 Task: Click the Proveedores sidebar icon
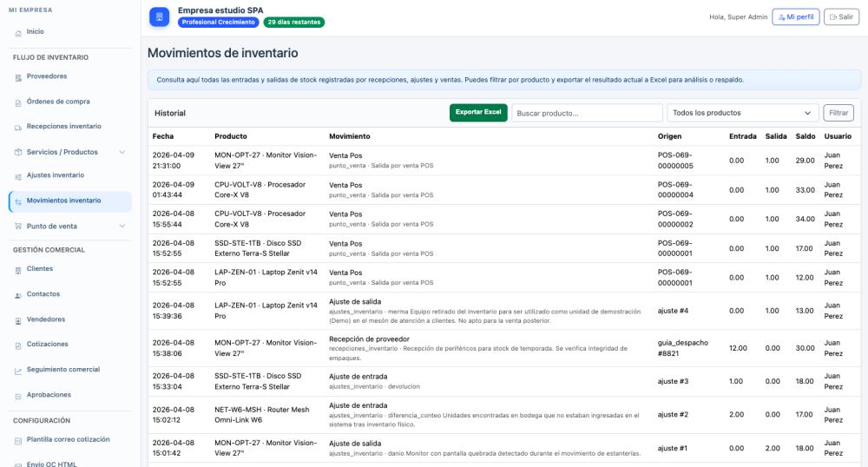coord(18,77)
